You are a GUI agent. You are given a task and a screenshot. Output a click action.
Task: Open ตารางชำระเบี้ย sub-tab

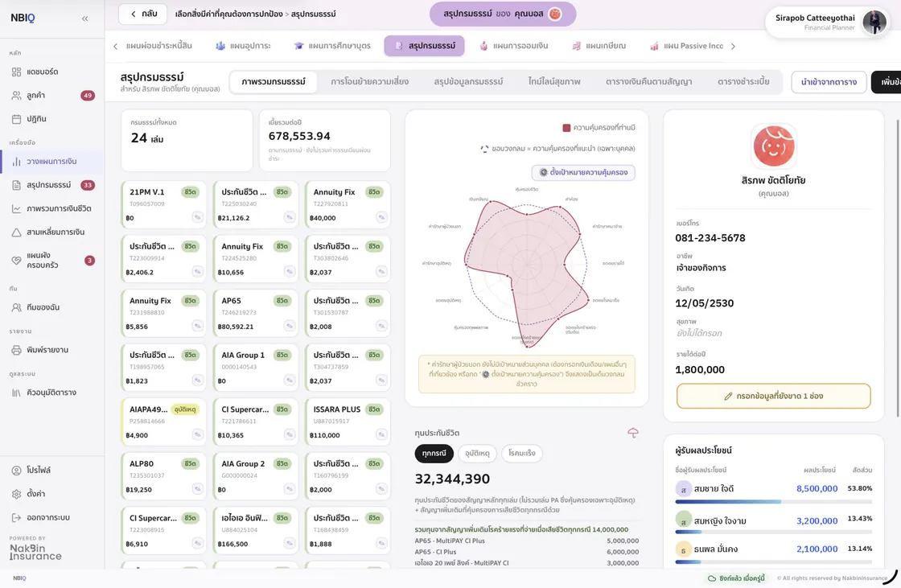point(743,81)
